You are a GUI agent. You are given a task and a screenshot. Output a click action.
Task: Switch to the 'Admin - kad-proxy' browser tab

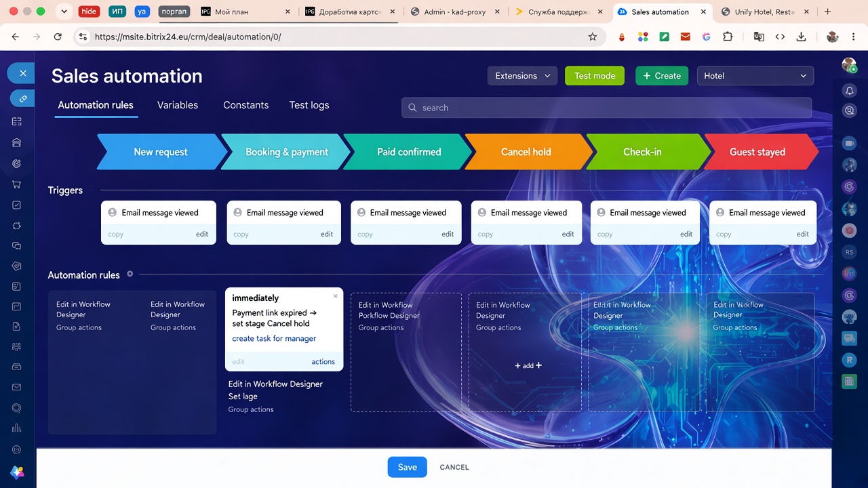[x=455, y=12]
